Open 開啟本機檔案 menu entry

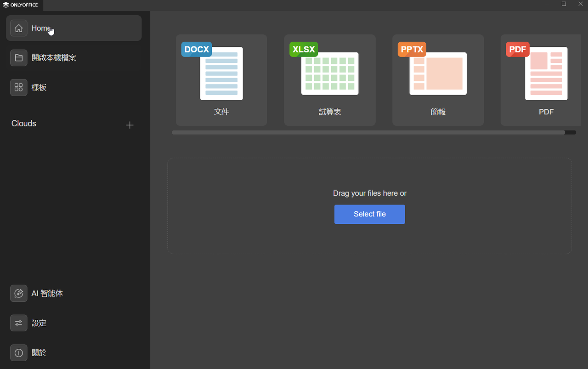(54, 58)
